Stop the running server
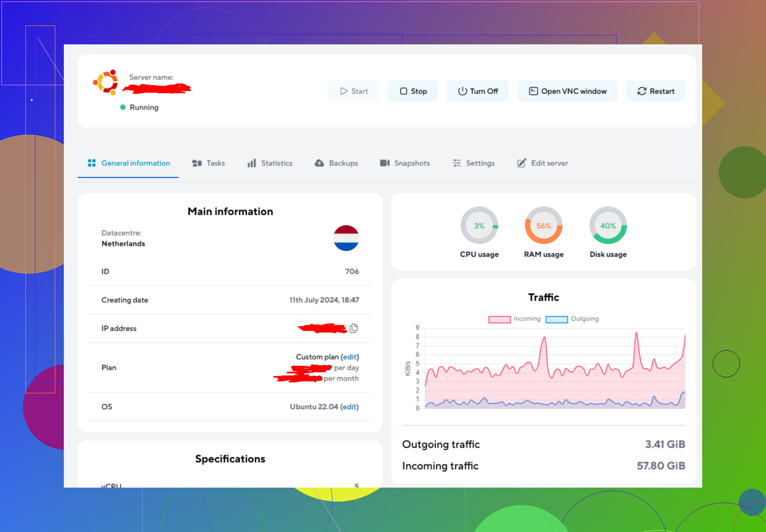Image resolution: width=766 pixels, height=532 pixels. 413,91
